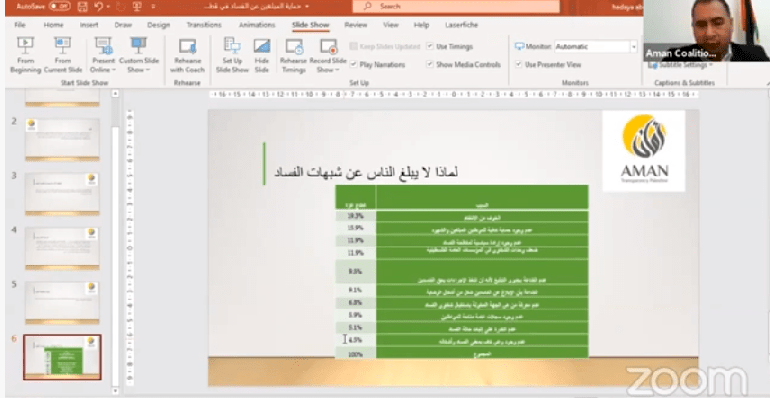Click the Aman Coalition video thumbnail
Image resolution: width=770 pixels, height=398 pixels.
click(706, 30)
